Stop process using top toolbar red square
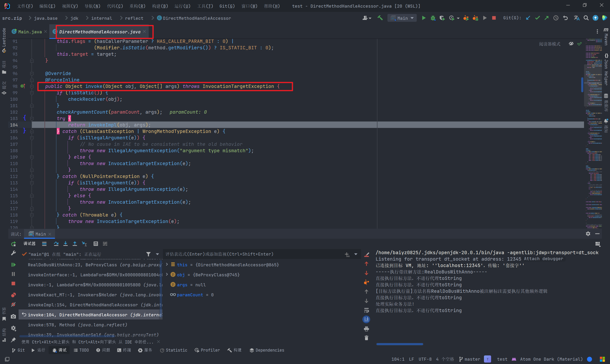Viewport: 610px width, 364px height. 494,18
